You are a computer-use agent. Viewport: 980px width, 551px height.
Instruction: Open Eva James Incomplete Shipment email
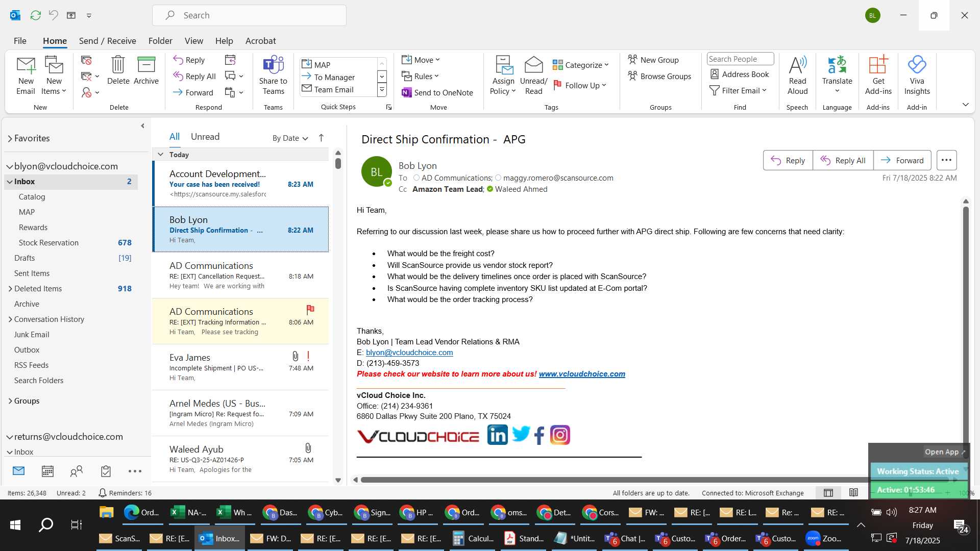[240, 367]
